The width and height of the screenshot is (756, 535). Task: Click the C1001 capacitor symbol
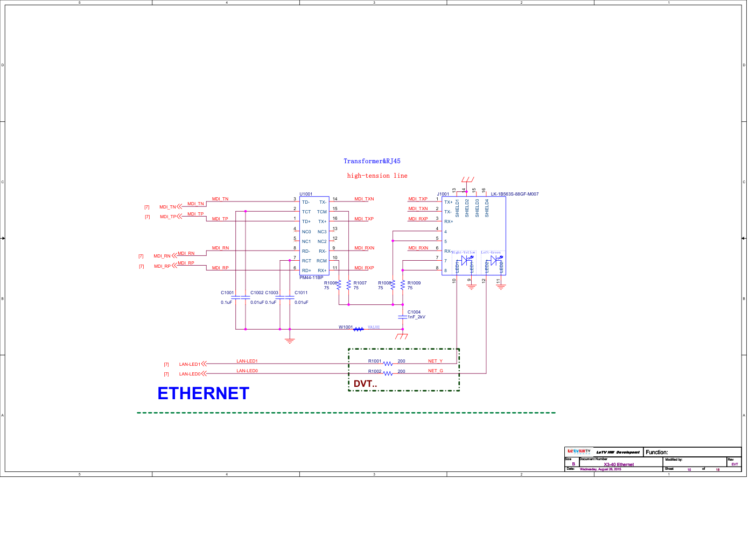(x=235, y=297)
